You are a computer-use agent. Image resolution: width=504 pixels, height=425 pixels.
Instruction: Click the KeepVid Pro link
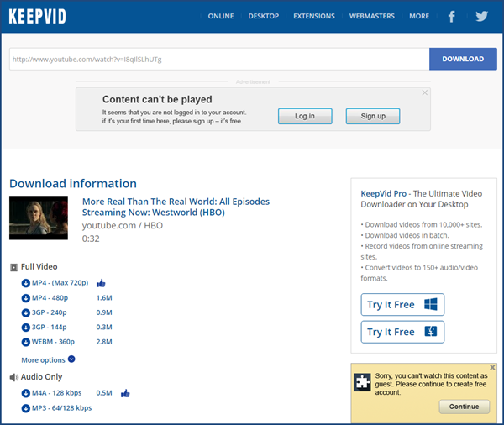[x=384, y=193]
